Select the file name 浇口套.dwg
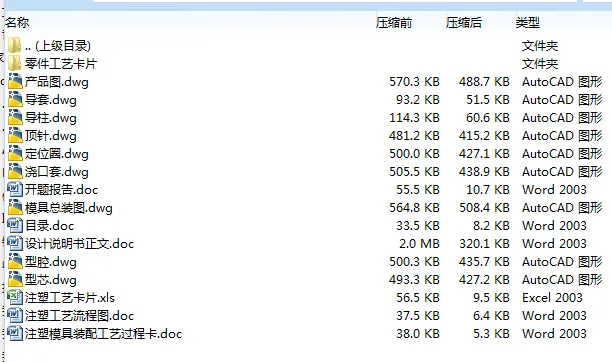Image resolution: width=612 pixels, height=362 pixels. [x=57, y=171]
